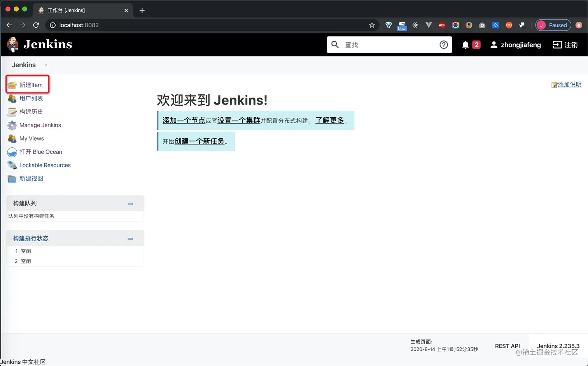The width and height of the screenshot is (588, 366).
Task: Click the Manage Jenkins gear icon
Action: point(12,125)
